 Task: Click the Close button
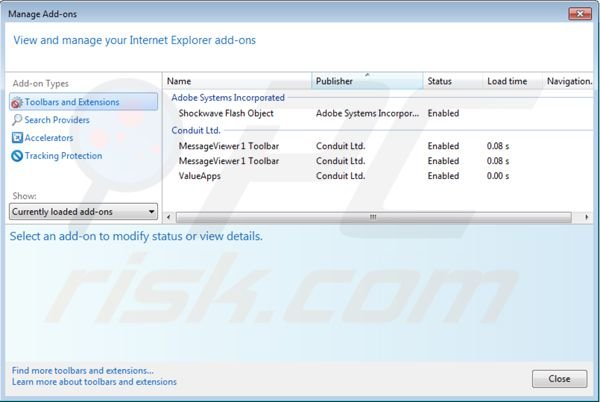(559, 379)
